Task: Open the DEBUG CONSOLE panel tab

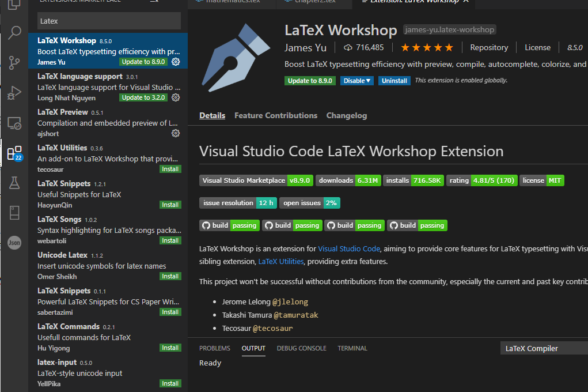Action: pyautogui.click(x=302, y=348)
